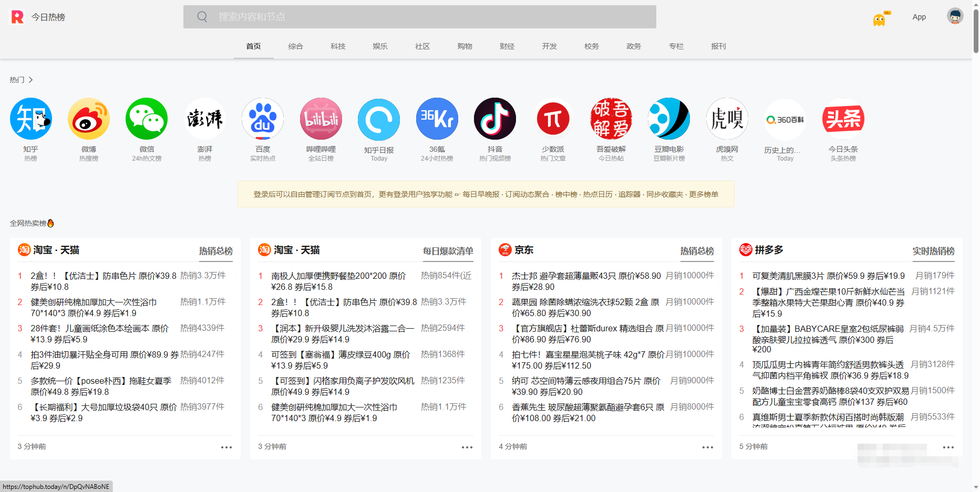Viewport: 980px width, 492px height.
Task: Open the 36氪 24小时热榜 icon
Action: point(437,119)
